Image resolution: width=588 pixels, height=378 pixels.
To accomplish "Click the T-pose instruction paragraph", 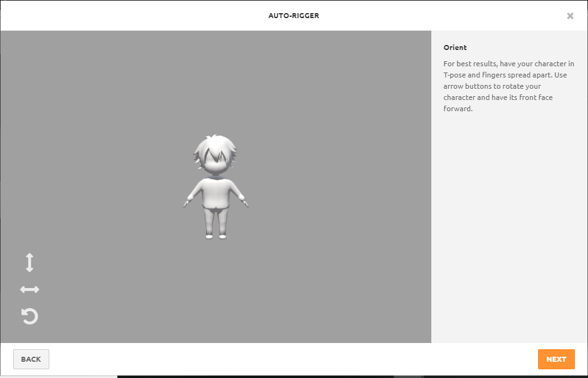I will point(509,86).
